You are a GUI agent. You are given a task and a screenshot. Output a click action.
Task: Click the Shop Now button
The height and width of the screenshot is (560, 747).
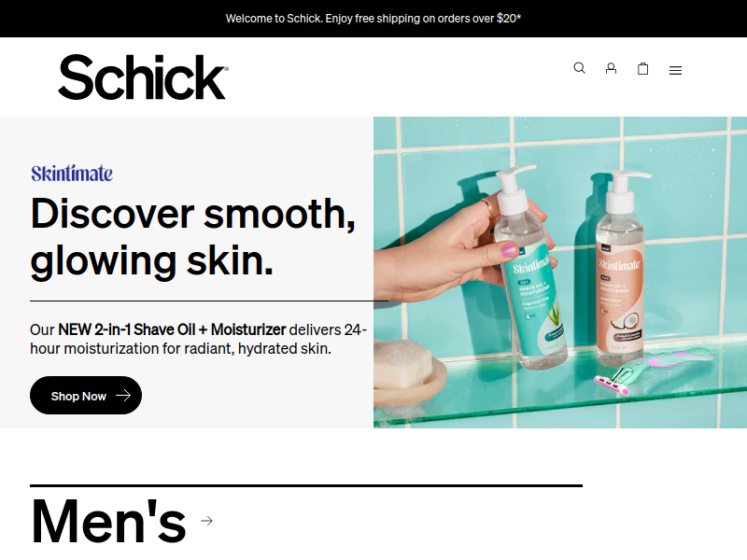click(x=86, y=395)
